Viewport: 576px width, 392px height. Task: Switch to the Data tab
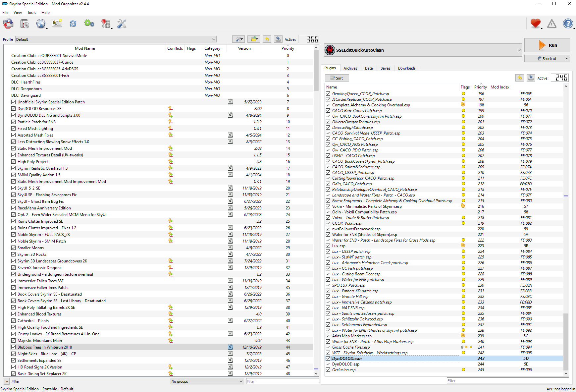[x=369, y=68]
